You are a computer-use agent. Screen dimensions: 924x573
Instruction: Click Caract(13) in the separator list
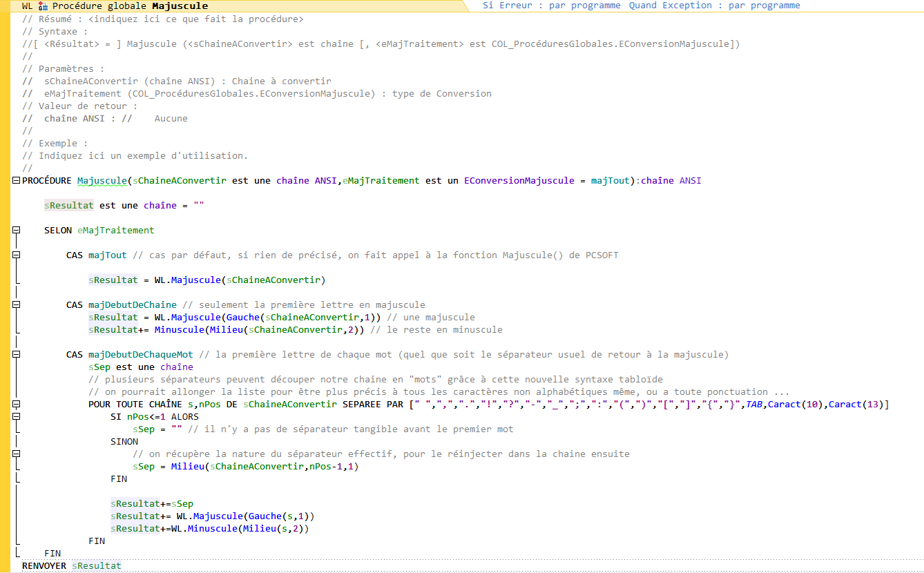(856, 405)
